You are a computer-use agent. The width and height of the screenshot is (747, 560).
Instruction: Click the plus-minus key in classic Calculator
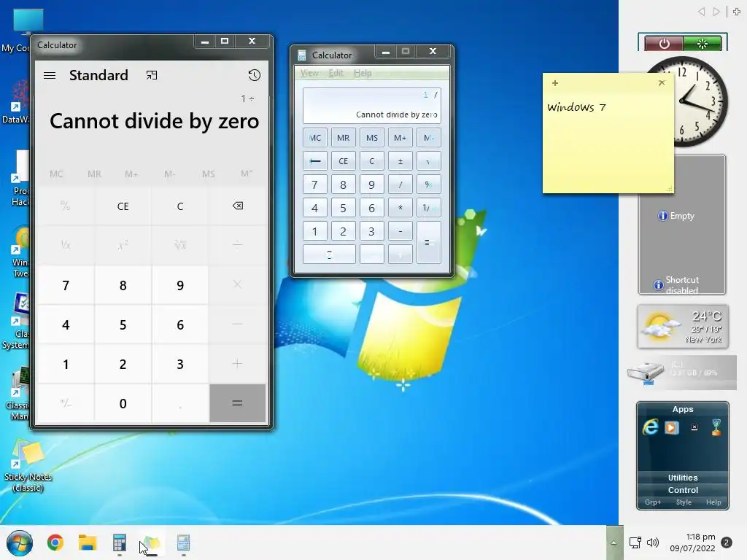pyautogui.click(x=400, y=161)
